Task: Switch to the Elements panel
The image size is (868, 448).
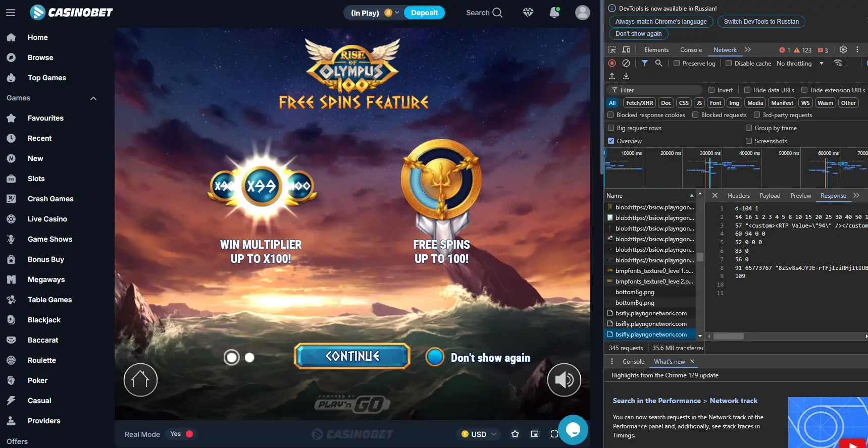Action: coord(656,49)
